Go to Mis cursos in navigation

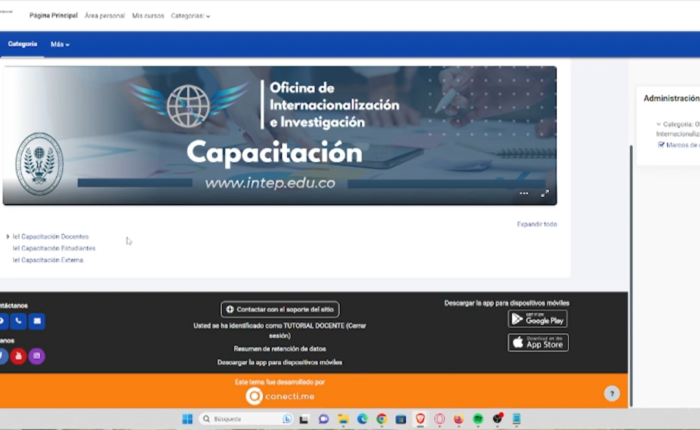tap(148, 16)
